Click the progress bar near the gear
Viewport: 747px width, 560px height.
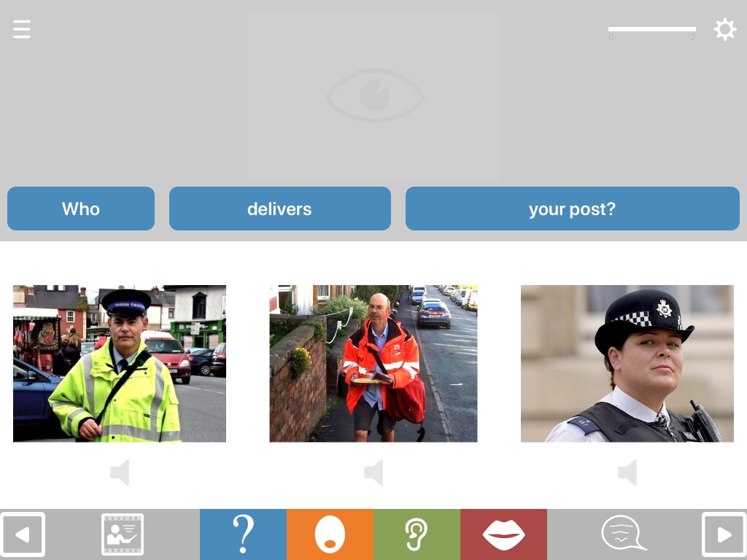pos(651,29)
